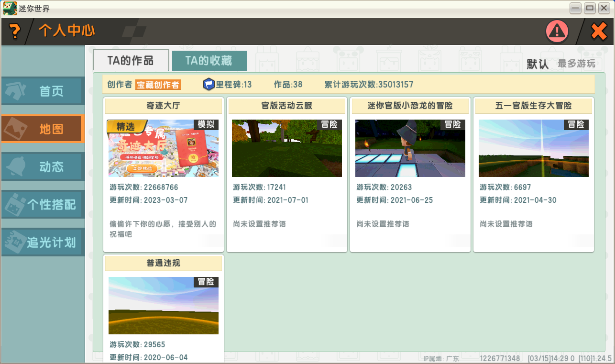
Task: Switch to the TA的收藏 tab
Action: [x=209, y=60]
